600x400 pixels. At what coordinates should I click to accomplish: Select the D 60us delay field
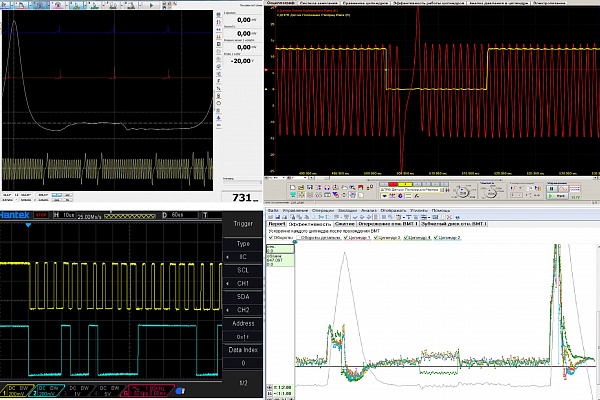click(179, 215)
